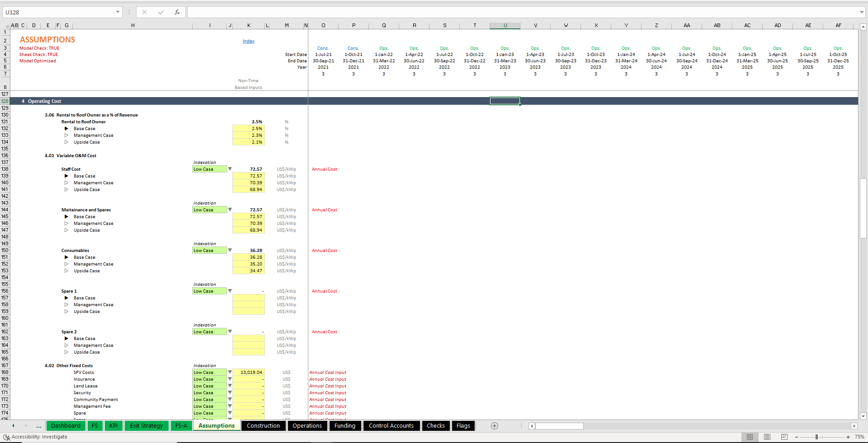
Task: Switch to Page Layout view icon
Action: pos(767,437)
